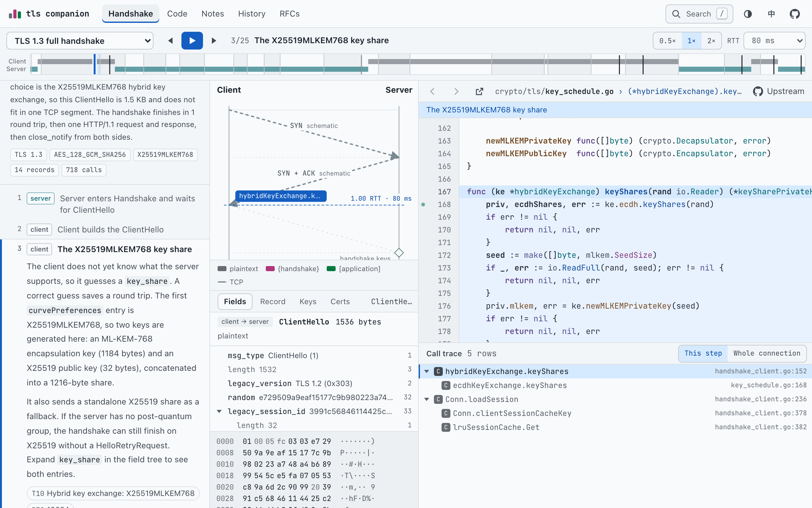The height and width of the screenshot is (508, 812).
Task: Click the tls companion logo icon
Action: [15, 14]
